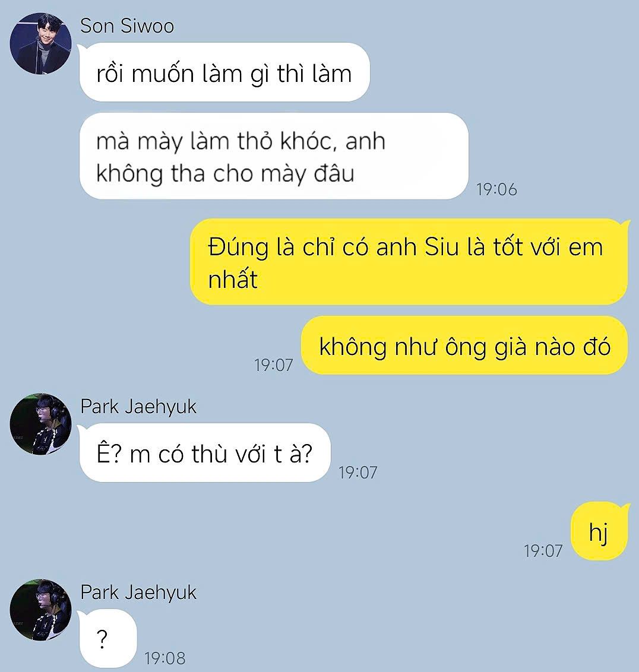The height and width of the screenshot is (672, 639).
Task: Select the "mà mày làm thỏ khóc" message bubble
Action: click(x=274, y=157)
